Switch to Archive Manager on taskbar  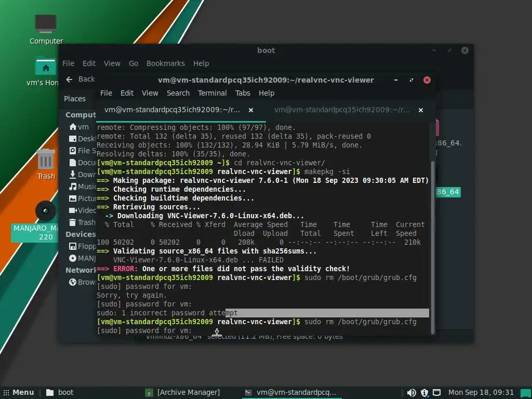(183, 393)
